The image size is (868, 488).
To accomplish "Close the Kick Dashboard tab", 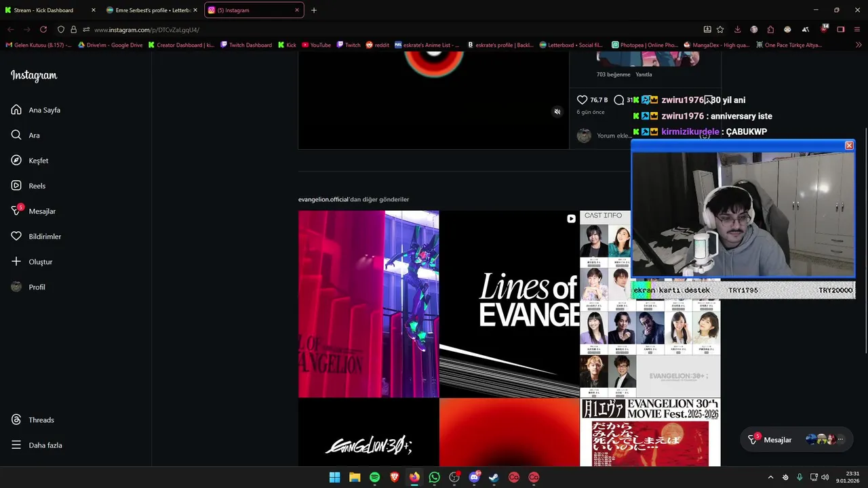I will click(x=94, y=10).
